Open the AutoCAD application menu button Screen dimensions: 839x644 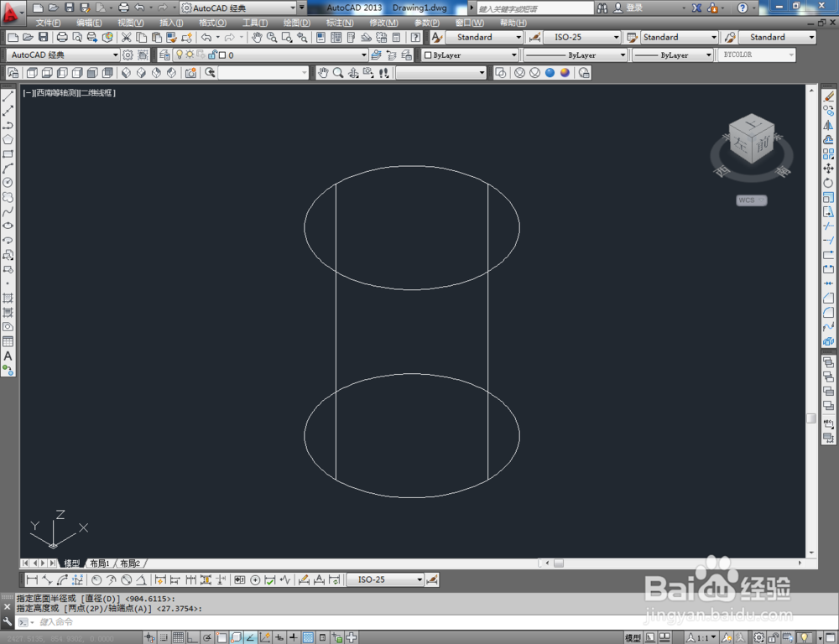point(12,12)
